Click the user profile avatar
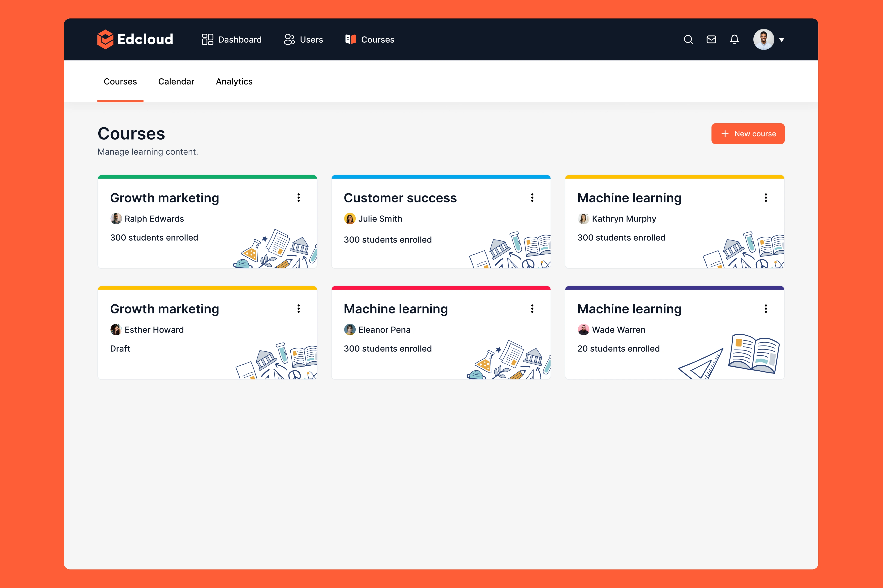883x588 pixels. (x=763, y=39)
